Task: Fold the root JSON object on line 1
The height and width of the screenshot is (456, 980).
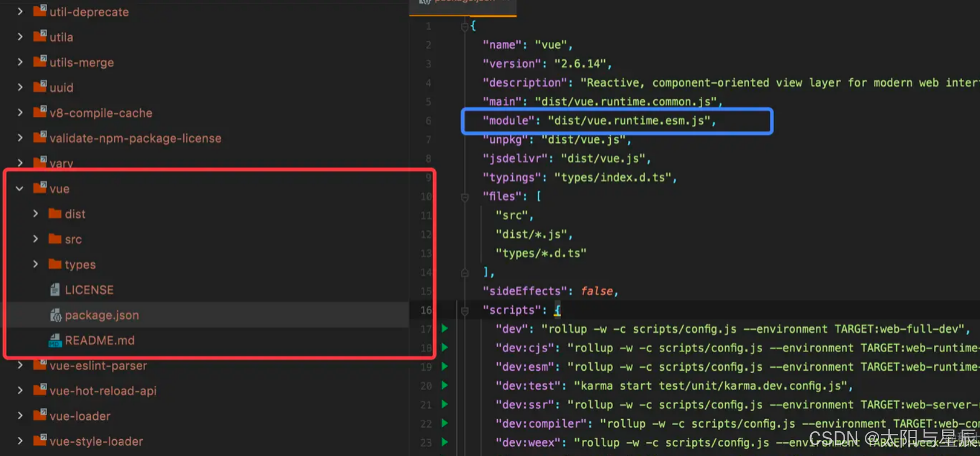Action: coord(464,26)
